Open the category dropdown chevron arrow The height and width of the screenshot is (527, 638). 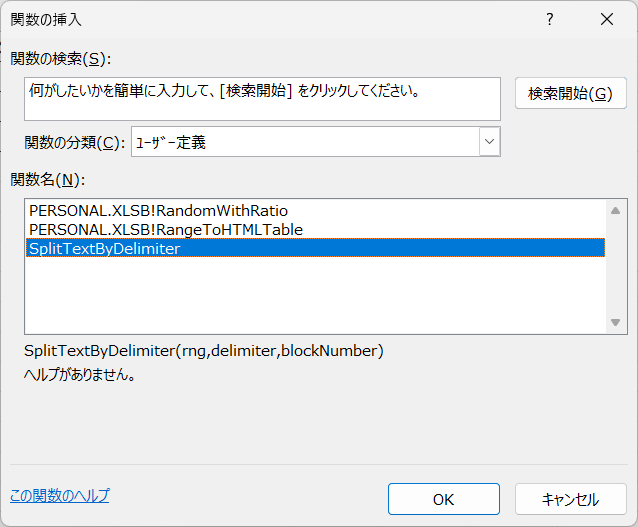point(489,142)
